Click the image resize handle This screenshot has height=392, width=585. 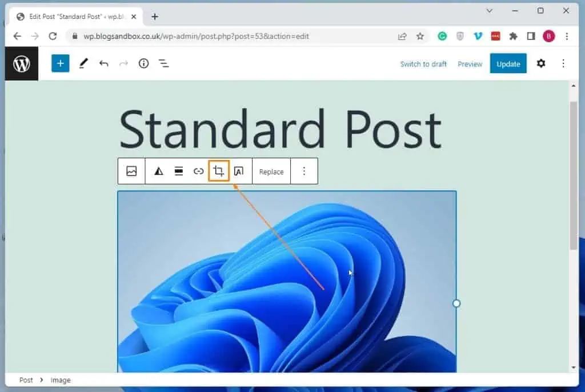(x=456, y=303)
